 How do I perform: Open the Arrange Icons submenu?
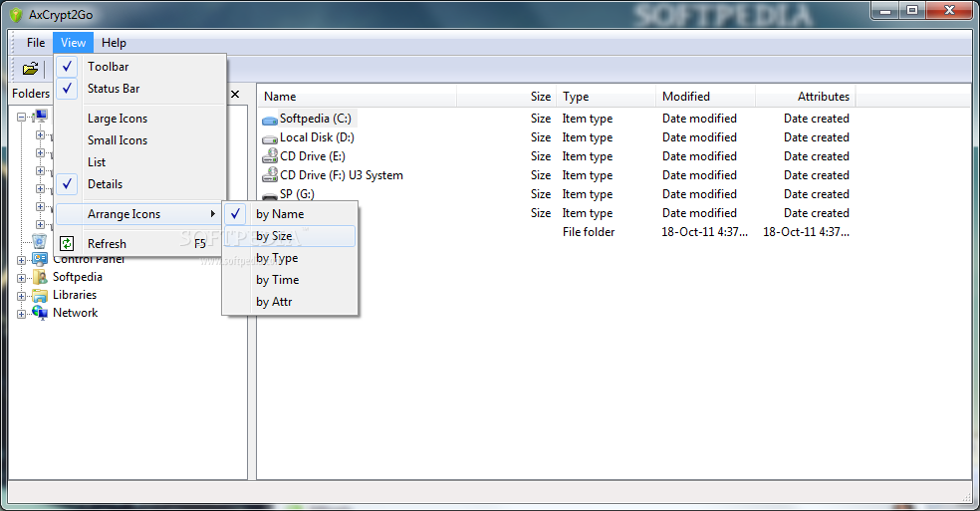point(140,214)
